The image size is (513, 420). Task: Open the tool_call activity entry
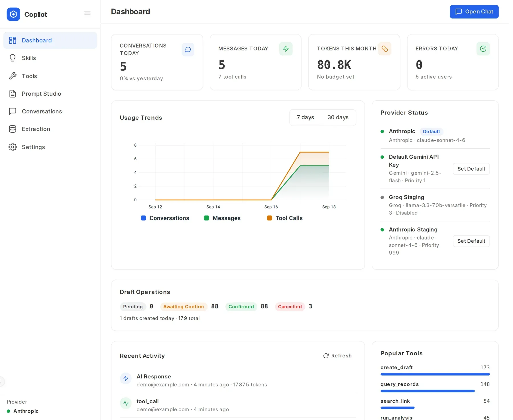(238, 405)
